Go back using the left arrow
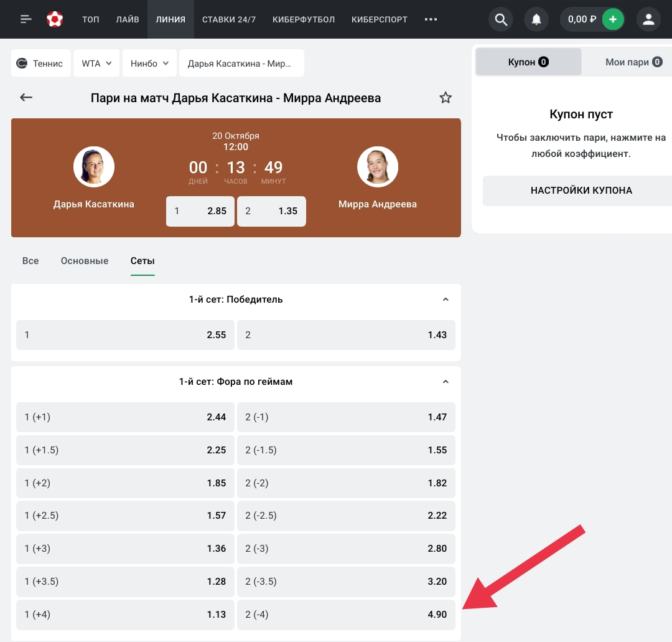Screen dimensions: 672x642 [26, 98]
